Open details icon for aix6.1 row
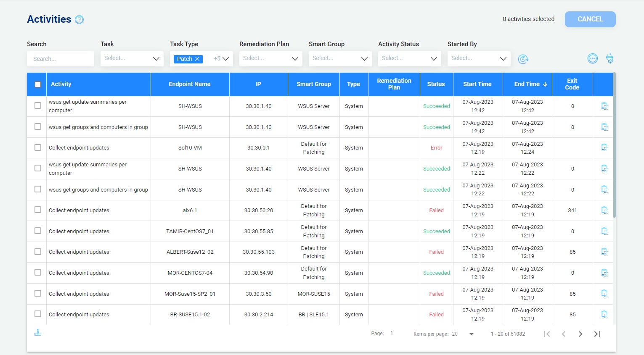Image resolution: width=644 pixels, height=355 pixels. coord(604,210)
